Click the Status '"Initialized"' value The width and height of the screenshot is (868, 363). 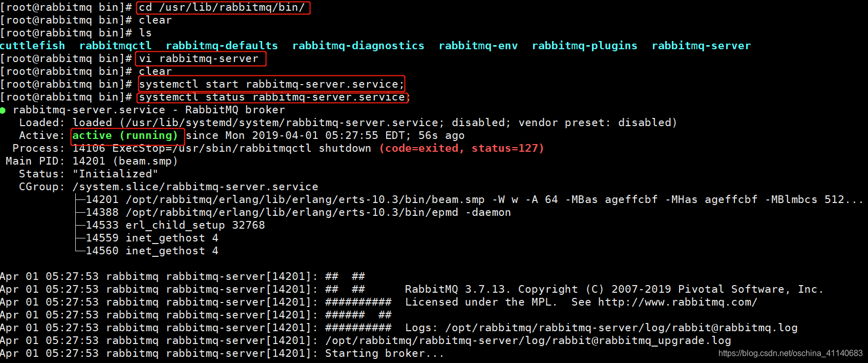pyautogui.click(x=115, y=174)
